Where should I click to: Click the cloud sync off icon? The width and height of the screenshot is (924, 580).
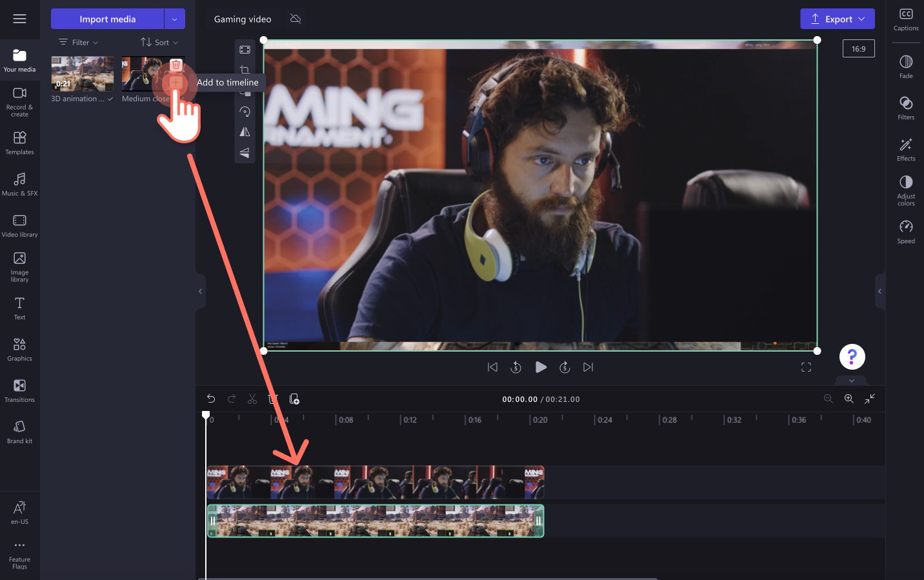click(x=296, y=19)
